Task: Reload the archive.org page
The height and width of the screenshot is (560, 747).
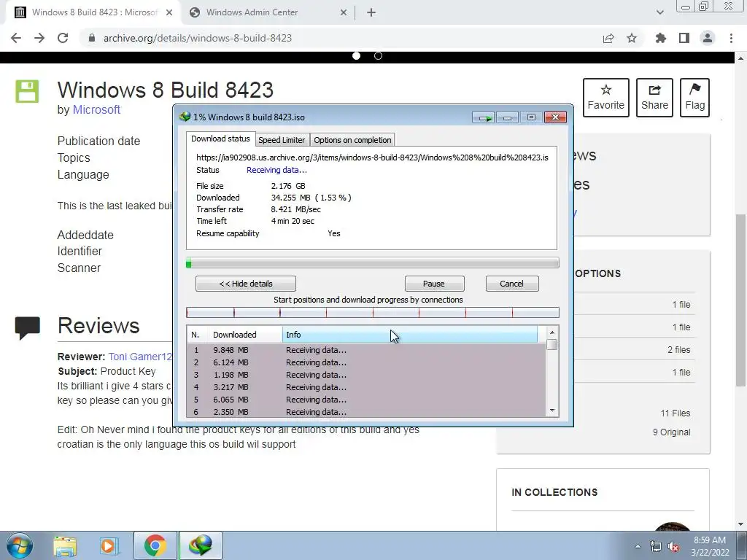Action: coord(63,38)
